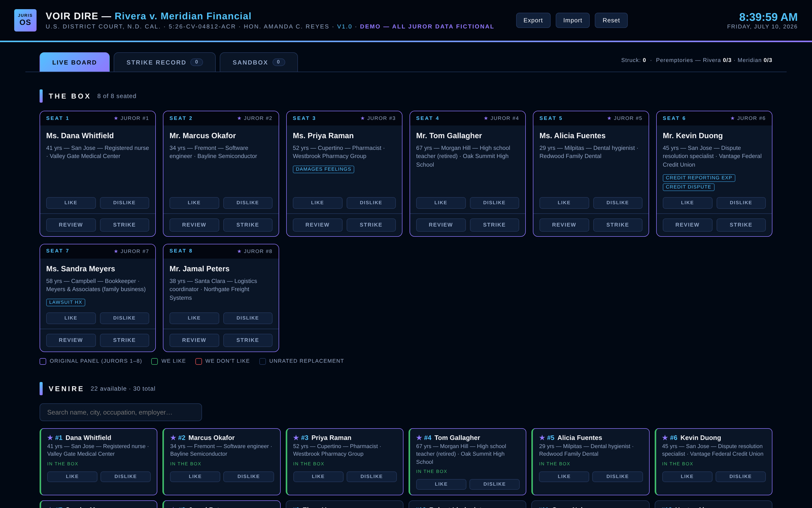The image size is (812, 508).
Task: Strike Mr. Tom Gallagher from Seat 4
Action: point(494,225)
